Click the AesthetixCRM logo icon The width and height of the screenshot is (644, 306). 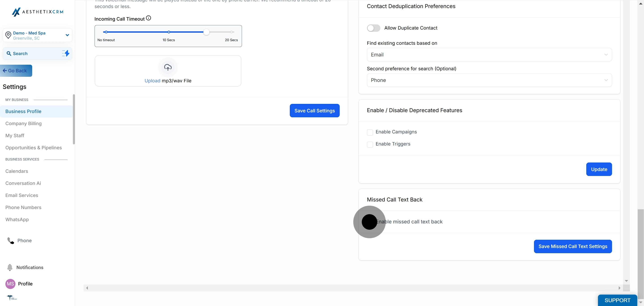click(16, 12)
